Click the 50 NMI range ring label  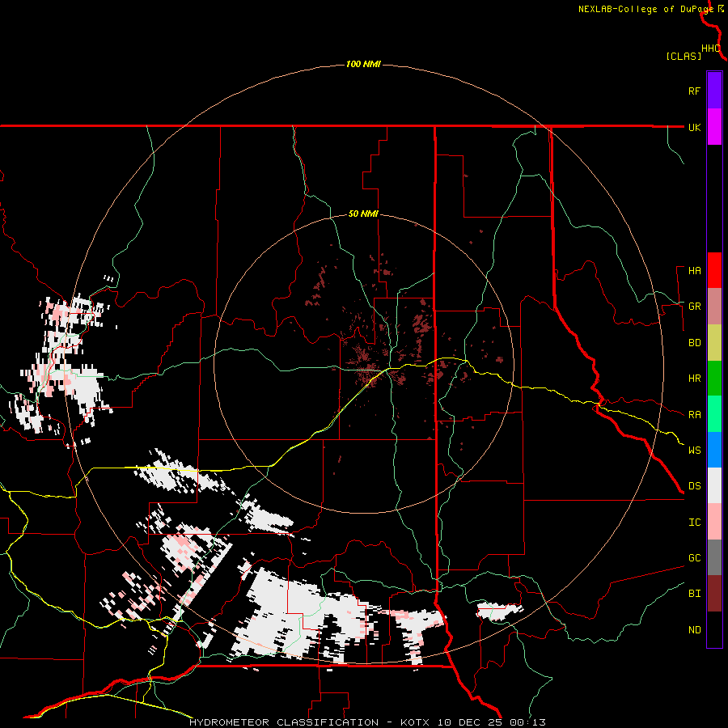click(x=363, y=214)
